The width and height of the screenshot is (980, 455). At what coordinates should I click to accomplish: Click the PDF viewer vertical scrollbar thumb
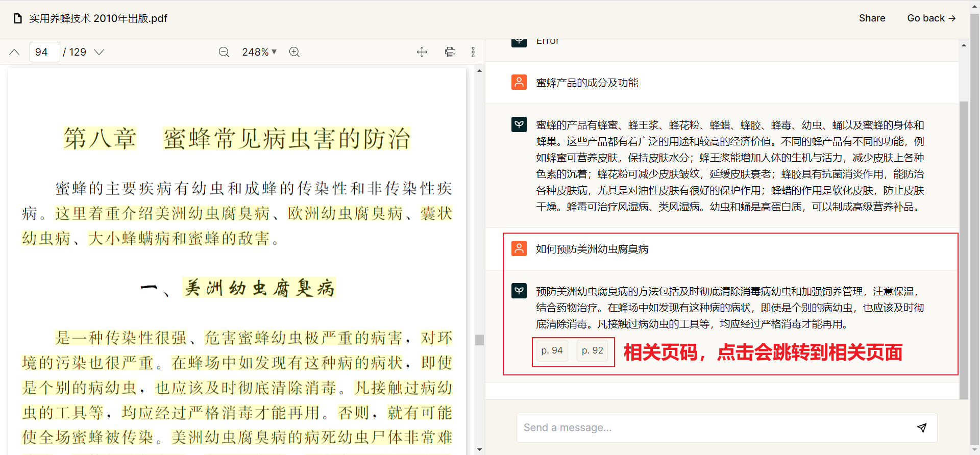point(479,340)
